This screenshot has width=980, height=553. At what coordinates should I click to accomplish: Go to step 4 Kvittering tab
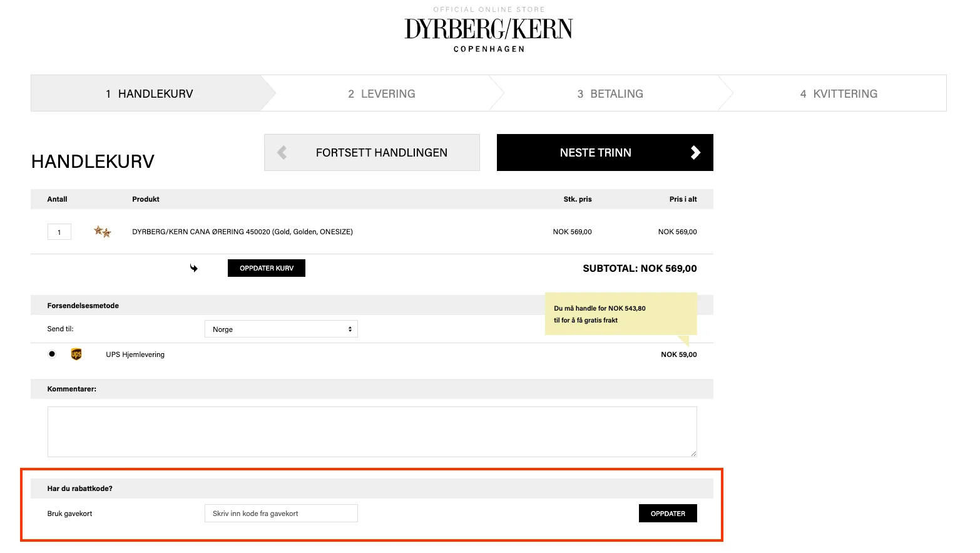click(839, 93)
